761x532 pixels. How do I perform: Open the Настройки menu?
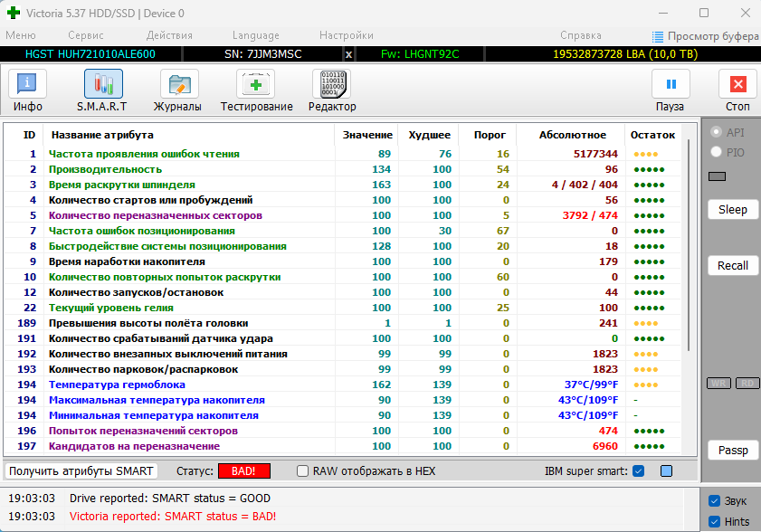click(347, 35)
